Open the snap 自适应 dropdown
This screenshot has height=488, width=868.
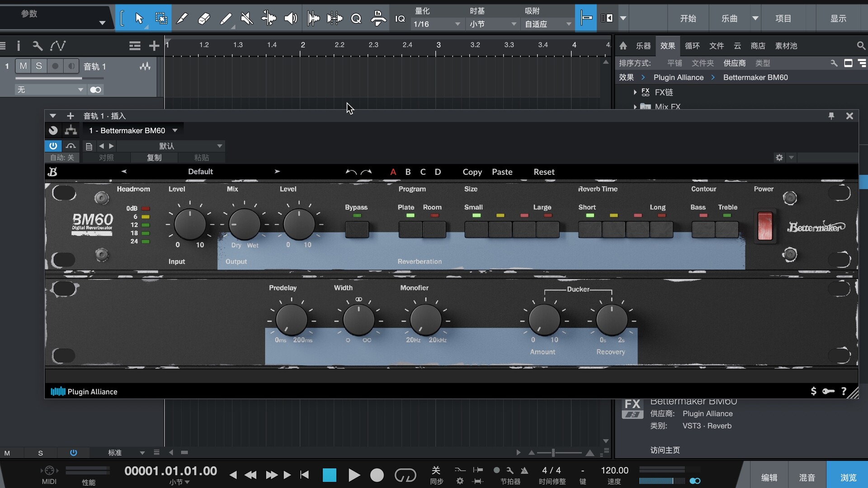(x=548, y=24)
